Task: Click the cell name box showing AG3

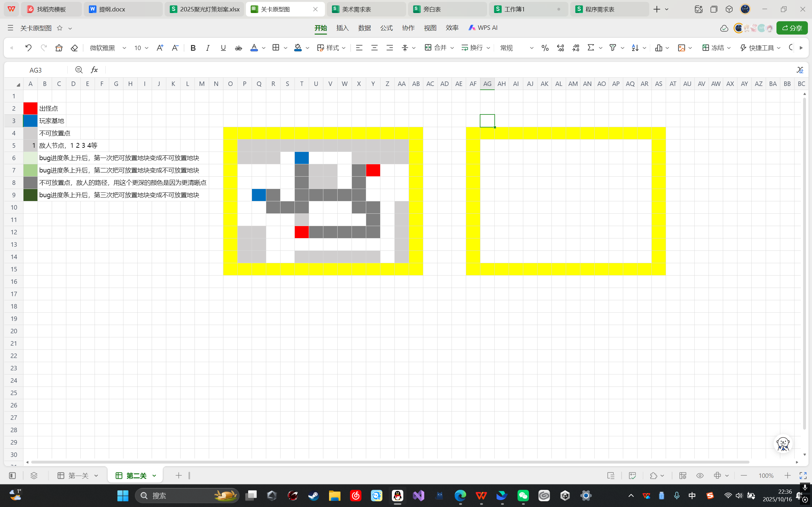Action: (36, 70)
